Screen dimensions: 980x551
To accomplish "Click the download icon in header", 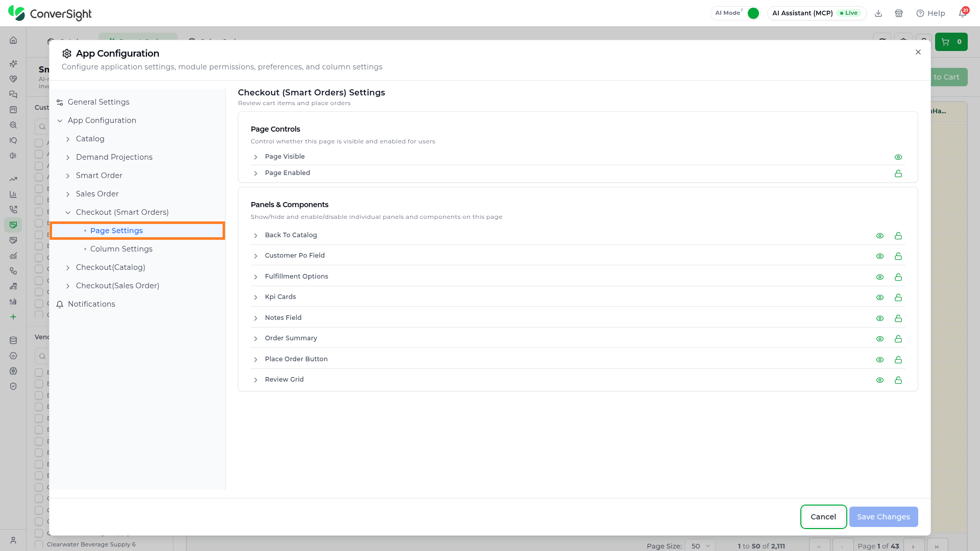I will click(x=878, y=13).
